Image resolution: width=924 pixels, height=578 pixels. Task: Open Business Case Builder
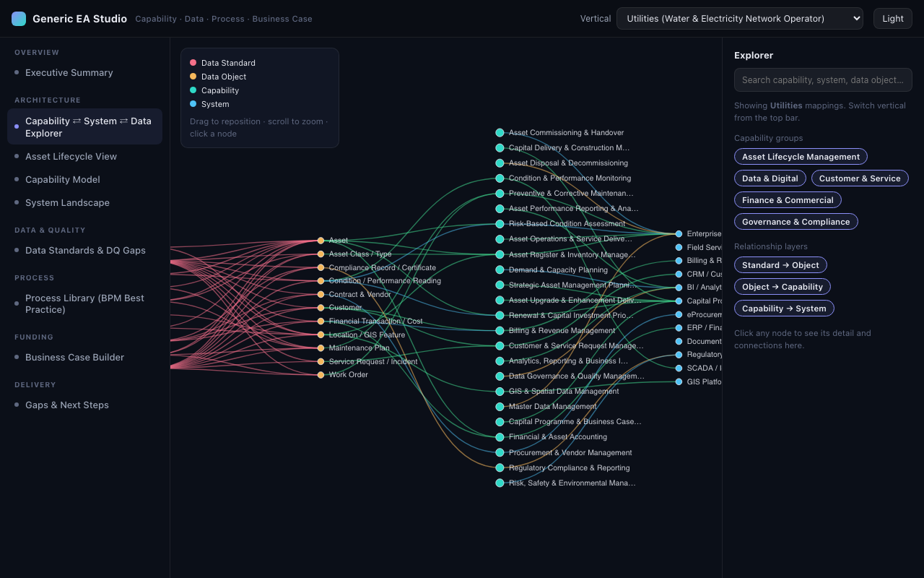tap(84, 357)
